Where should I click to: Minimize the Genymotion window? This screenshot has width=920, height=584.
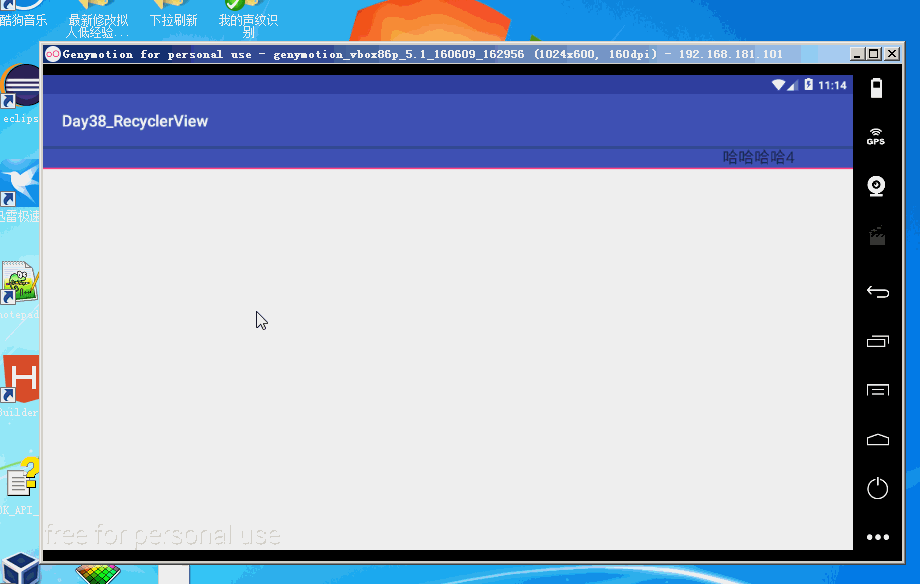[857, 54]
